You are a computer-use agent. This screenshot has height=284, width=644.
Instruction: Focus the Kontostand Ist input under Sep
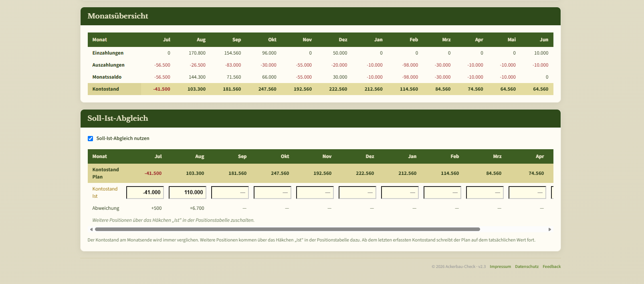point(230,193)
